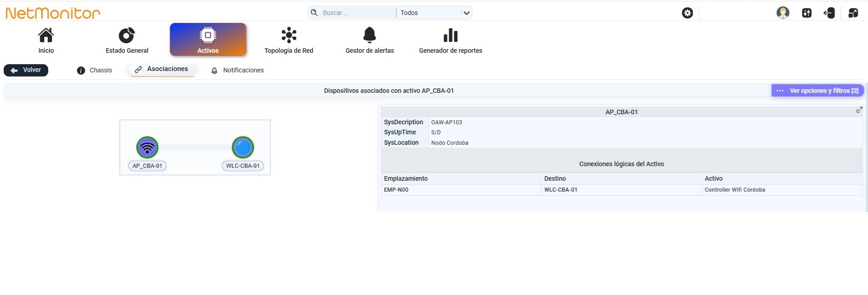Click the Dispositivos asociados title bar
Screen dimensions: 868x295
389,91
